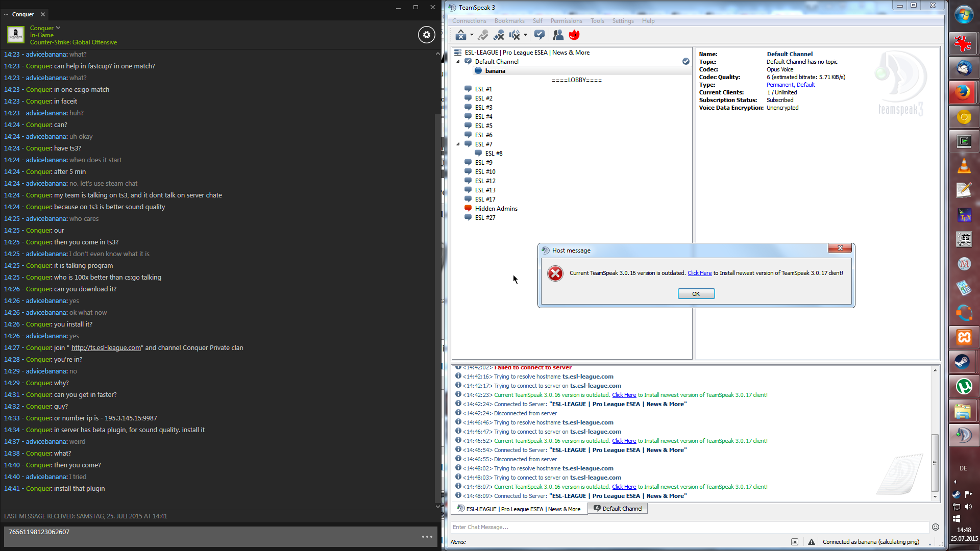Viewport: 980px width, 551px height.
Task: Open the contacts manager toolbar icon
Action: (x=558, y=35)
